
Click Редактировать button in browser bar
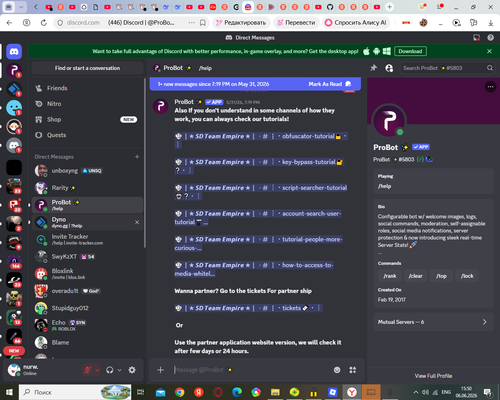pos(241,23)
